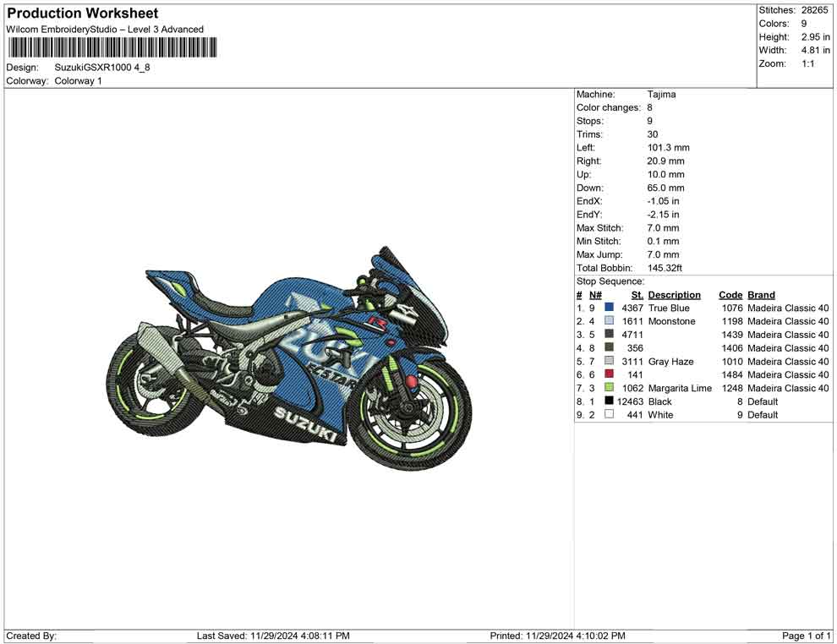
Task: Click the Page 1 of 1 label
Action: pos(806,636)
